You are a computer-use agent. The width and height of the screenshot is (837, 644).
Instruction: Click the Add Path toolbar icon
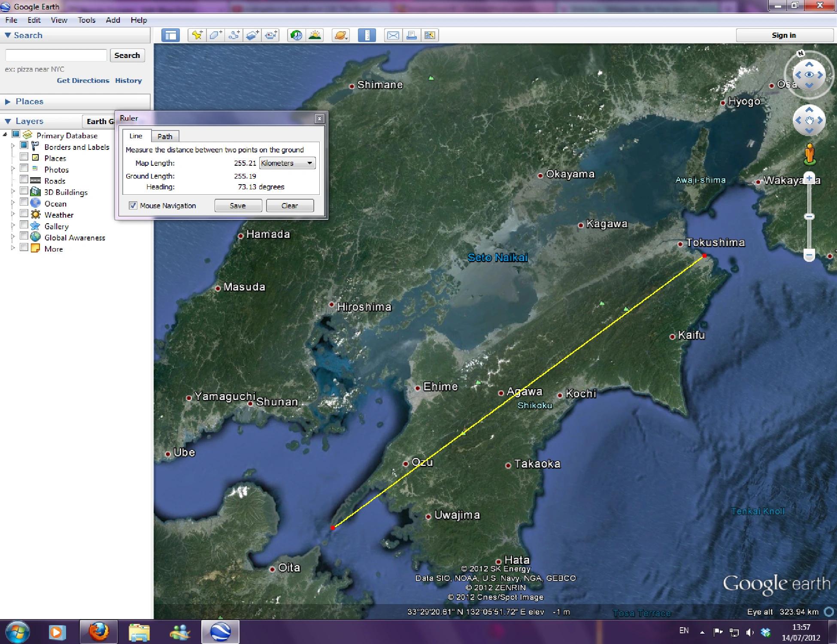point(234,35)
